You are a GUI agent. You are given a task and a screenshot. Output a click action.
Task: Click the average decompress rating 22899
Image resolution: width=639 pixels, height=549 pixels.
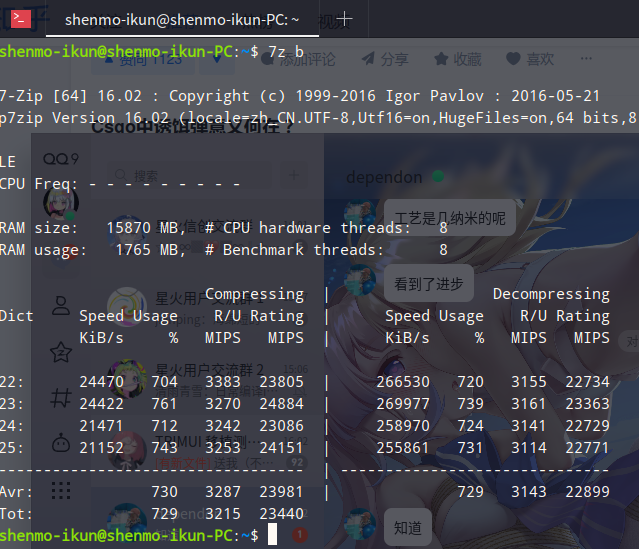click(588, 492)
